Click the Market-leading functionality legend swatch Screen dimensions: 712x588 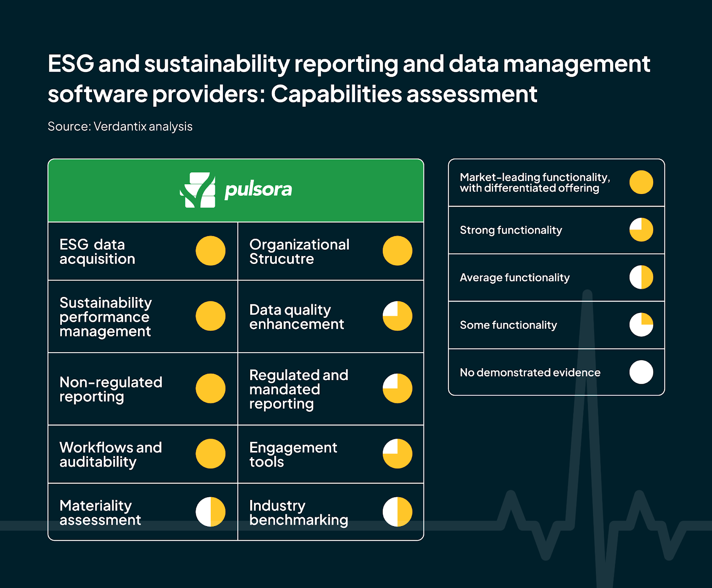[641, 182]
